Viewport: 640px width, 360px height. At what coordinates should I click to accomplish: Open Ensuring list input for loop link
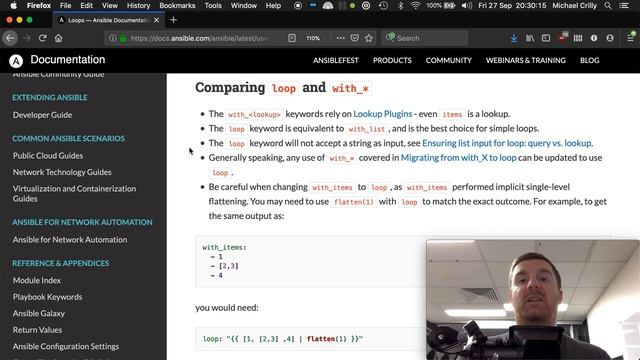coord(507,143)
